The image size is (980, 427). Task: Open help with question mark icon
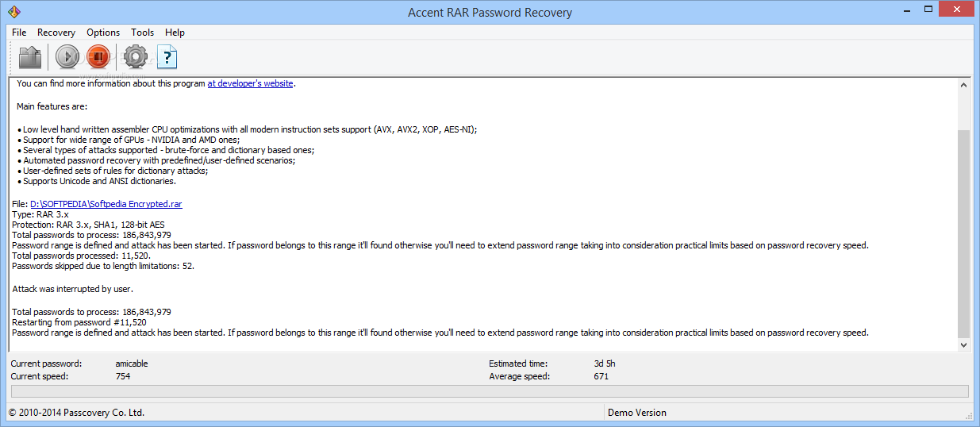tap(167, 57)
